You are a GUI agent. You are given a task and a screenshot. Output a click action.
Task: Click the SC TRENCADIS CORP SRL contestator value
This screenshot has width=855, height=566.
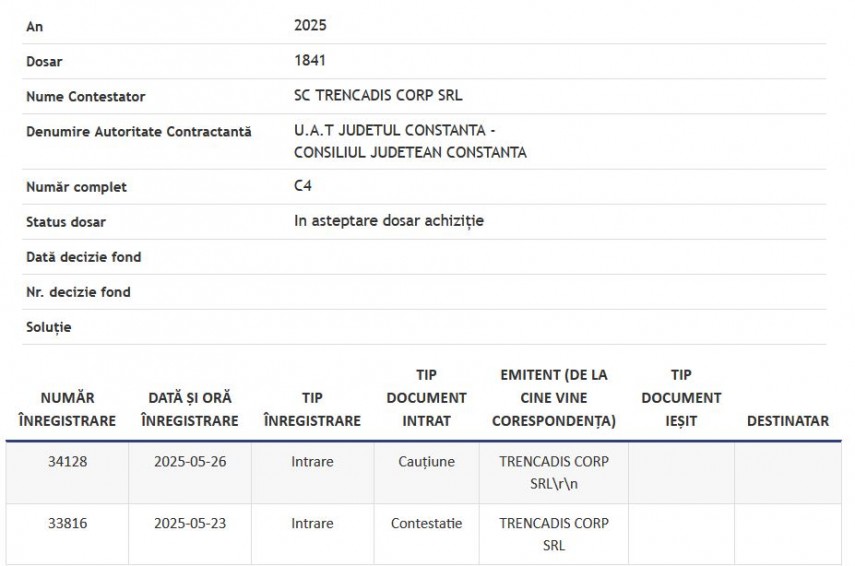tap(378, 95)
